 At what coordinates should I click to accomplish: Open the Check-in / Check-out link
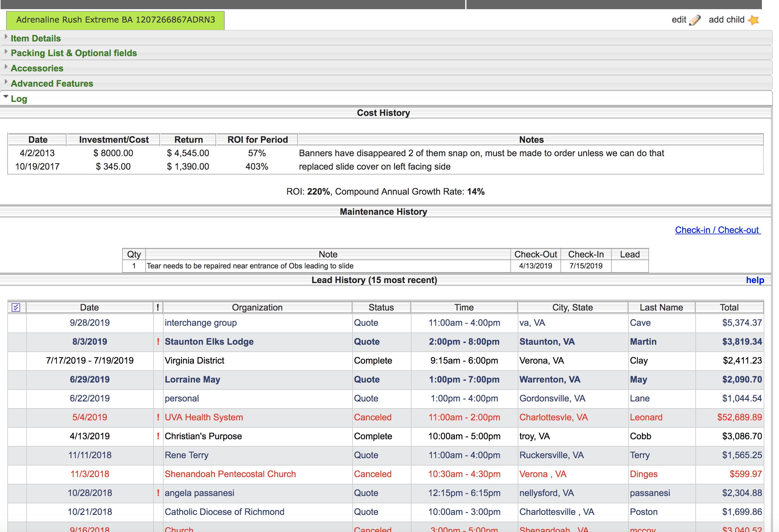point(718,230)
